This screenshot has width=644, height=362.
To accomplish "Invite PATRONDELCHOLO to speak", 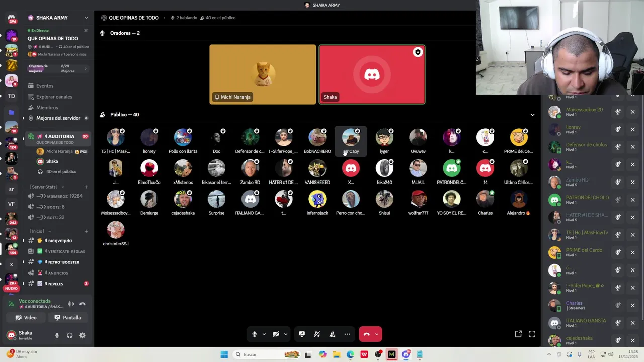I will pyautogui.click(x=618, y=200).
